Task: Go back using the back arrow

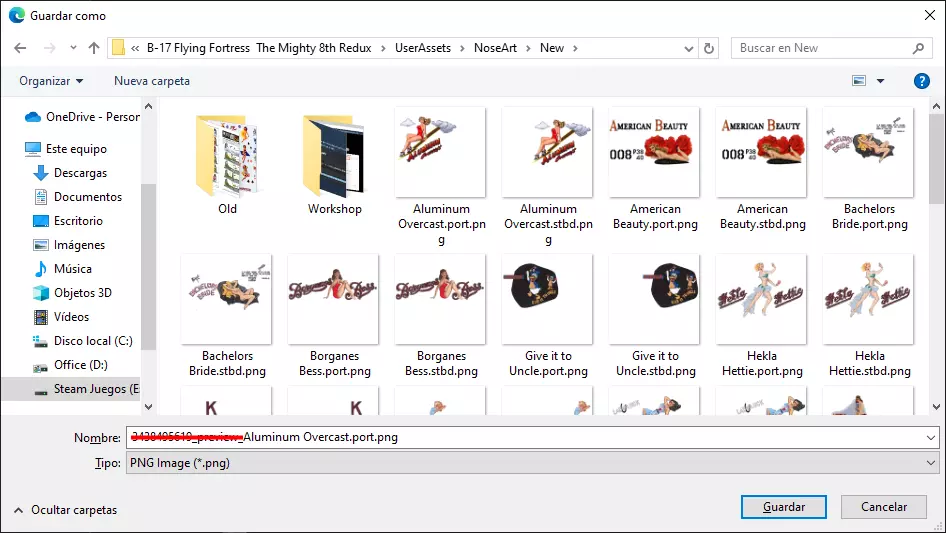Action: click(20, 48)
